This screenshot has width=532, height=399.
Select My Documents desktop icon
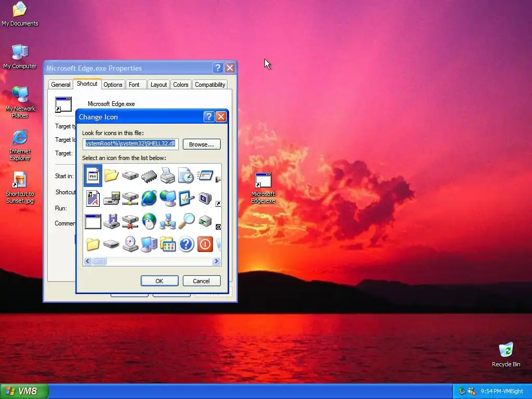click(20, 14)
